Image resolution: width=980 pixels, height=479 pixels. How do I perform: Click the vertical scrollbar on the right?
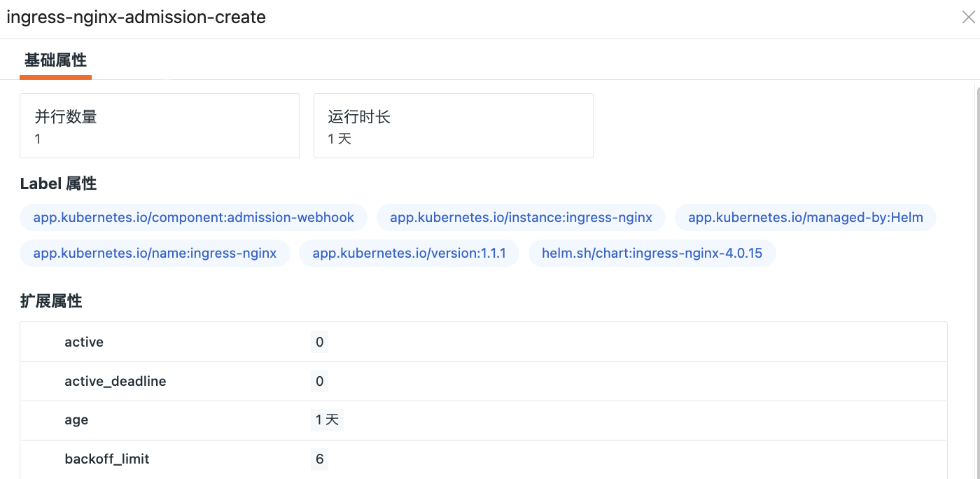coord(976,280)
